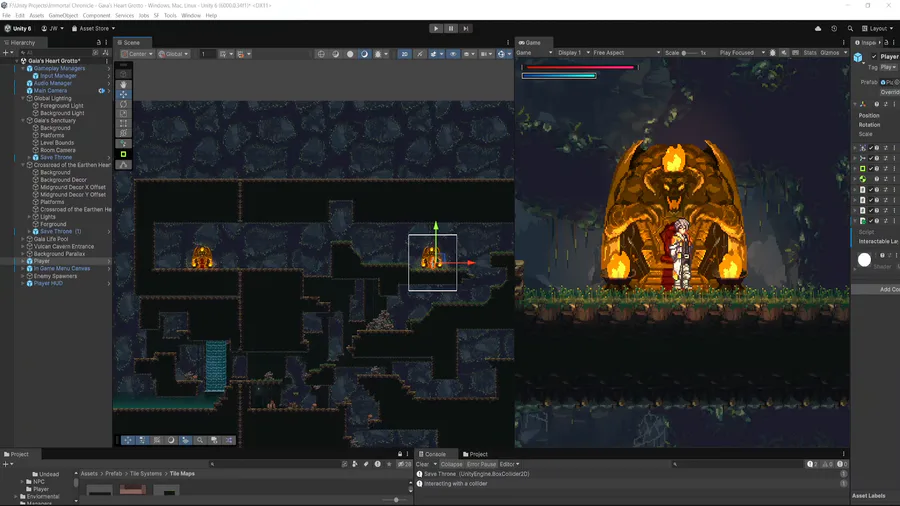Select the 'Save Throne' console log entry
The image size is (900, 506).
[631, 474]
